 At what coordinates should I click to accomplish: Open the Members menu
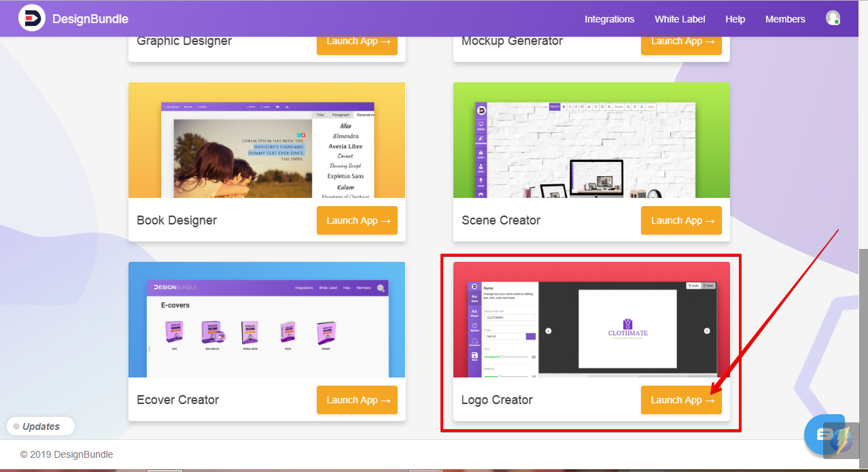pyautogui.click(x=785, y=19)
